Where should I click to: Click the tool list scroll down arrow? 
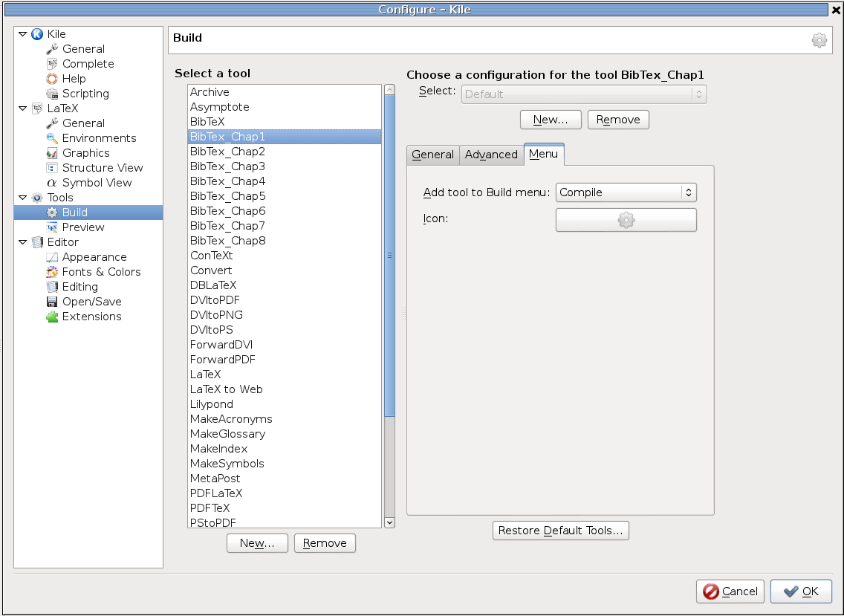(x=390, y=522)
